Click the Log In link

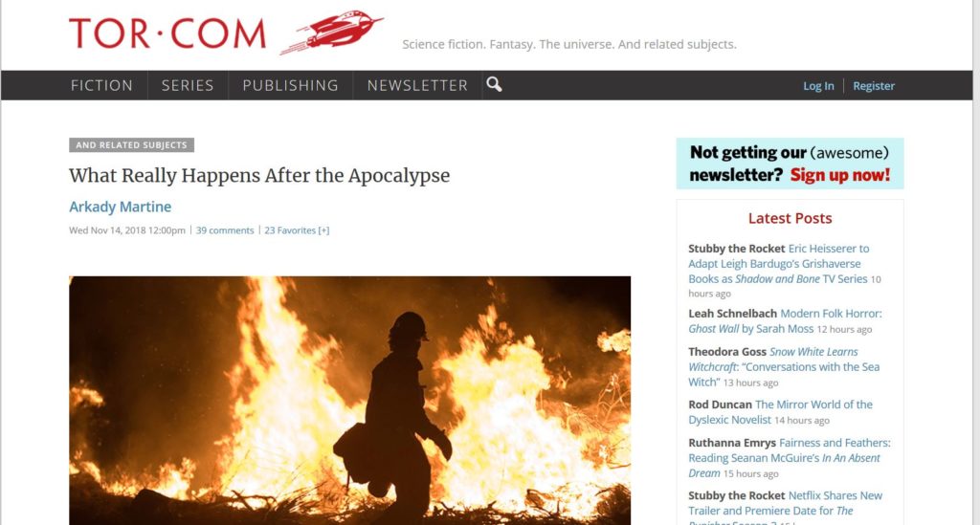tap(818, 86)
